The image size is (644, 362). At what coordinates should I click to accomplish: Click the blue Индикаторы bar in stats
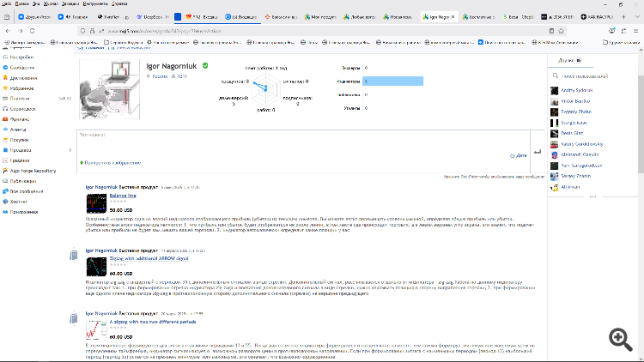pos(392,81)
